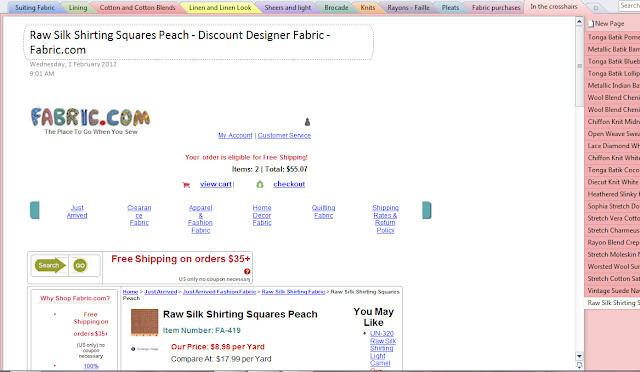
Task: Click the account person icon
Action: point(307,122)
